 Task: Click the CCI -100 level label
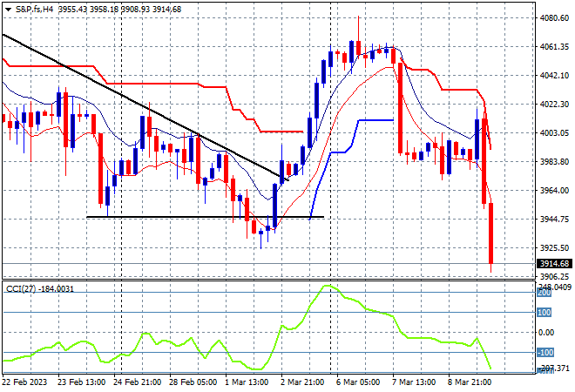(x=545, y=353)
